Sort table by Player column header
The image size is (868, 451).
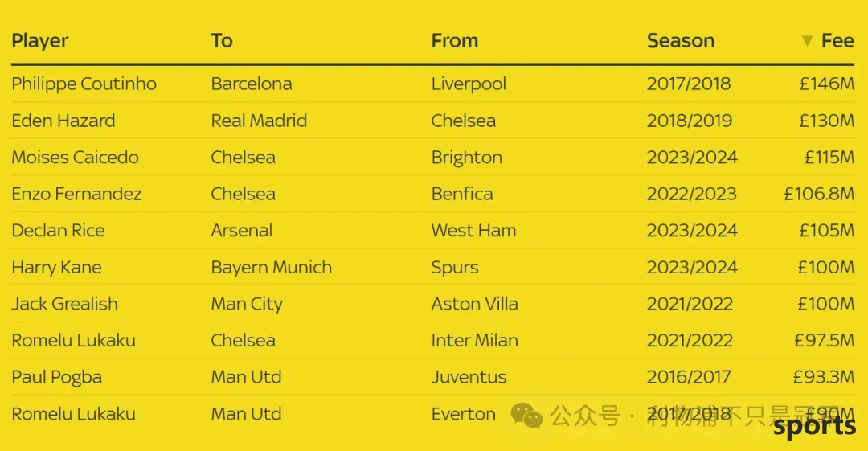click(40, 41)
